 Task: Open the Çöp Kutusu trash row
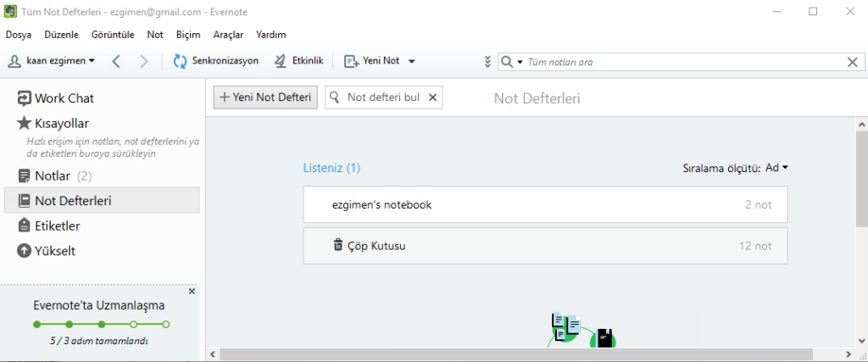click(545, 245)
